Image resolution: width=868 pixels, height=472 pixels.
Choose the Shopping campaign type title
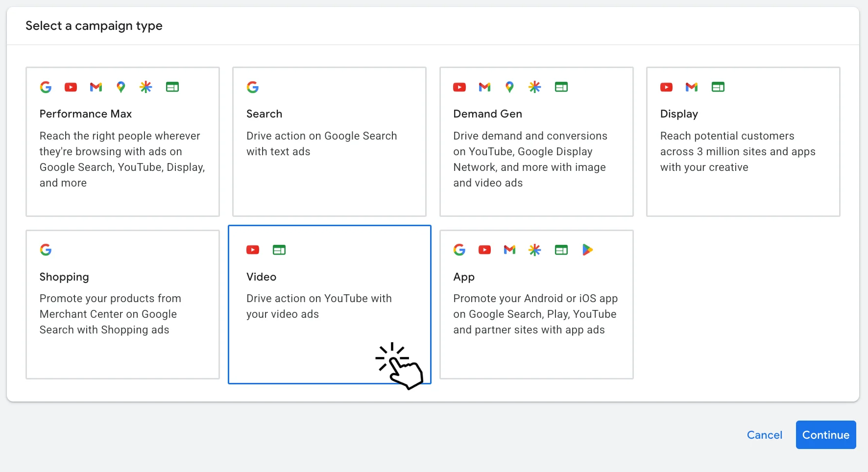click(64, 277)
